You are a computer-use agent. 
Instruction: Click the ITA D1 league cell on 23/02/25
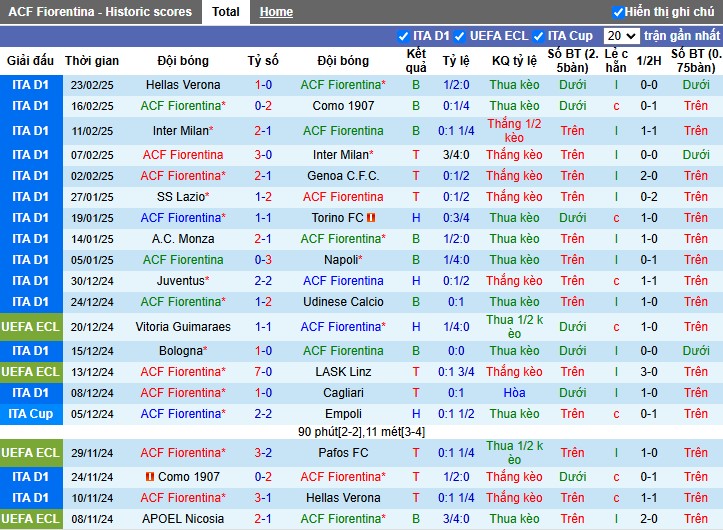click(31, 85)
